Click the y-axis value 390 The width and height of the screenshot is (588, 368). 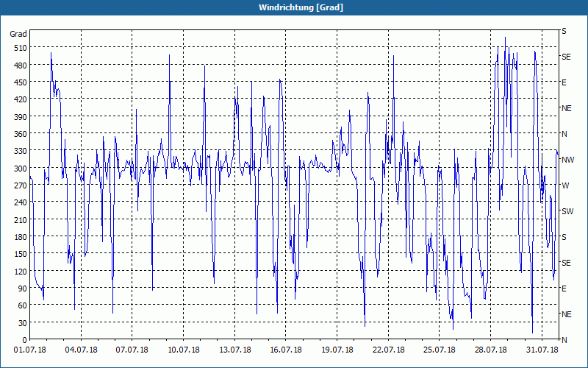21,117
